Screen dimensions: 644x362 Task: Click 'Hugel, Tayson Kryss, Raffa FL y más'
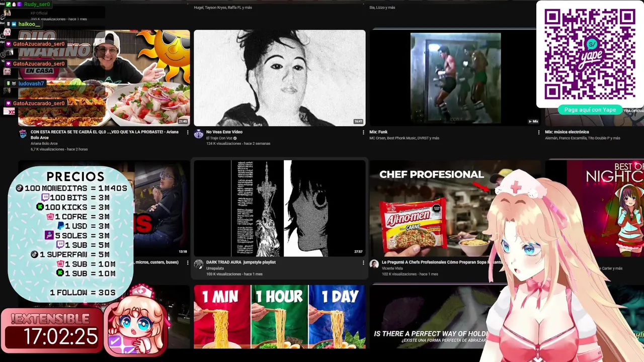223,8
